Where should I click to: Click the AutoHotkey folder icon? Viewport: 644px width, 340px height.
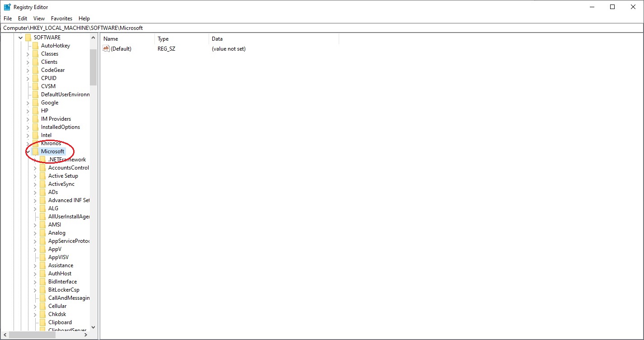click(x=35, y=46)
